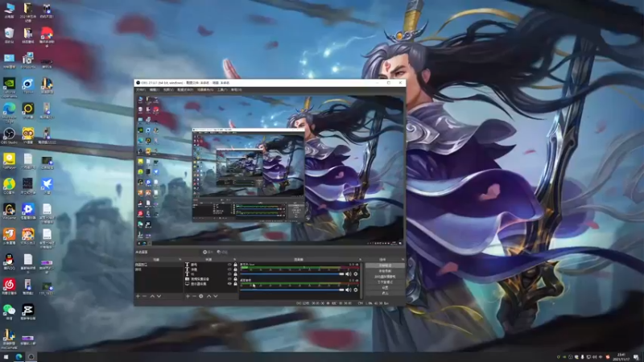
Task: Open source Filters button above docks
Action: (x=222, y=252)
